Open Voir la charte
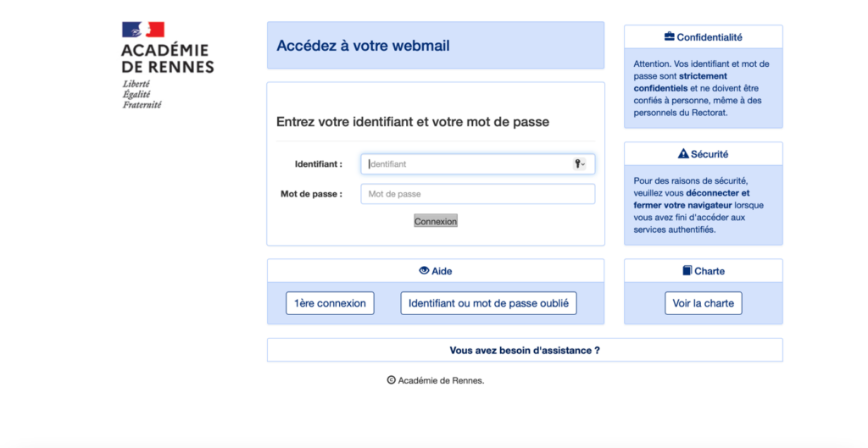 [x=703, y=303]
